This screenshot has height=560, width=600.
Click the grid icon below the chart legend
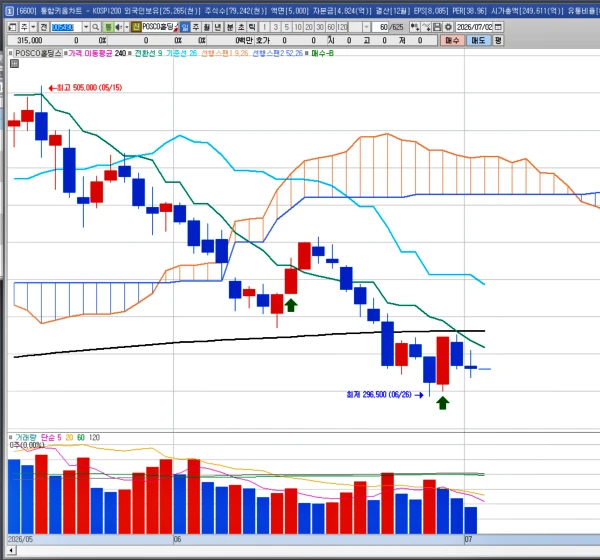coord(14,64)
